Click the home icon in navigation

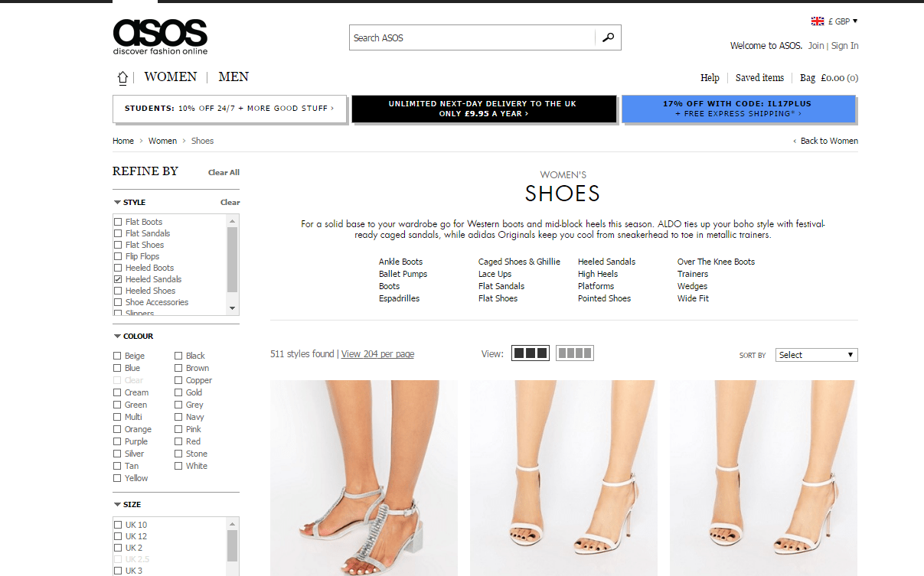click(122, 77)
